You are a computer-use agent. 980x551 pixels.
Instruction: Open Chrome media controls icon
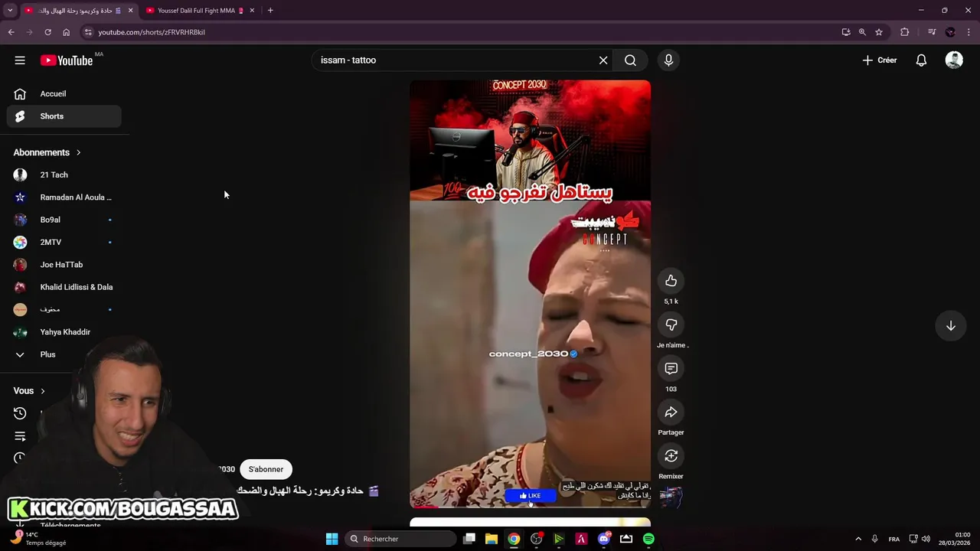pyautogui.click(x=932, y=32)
